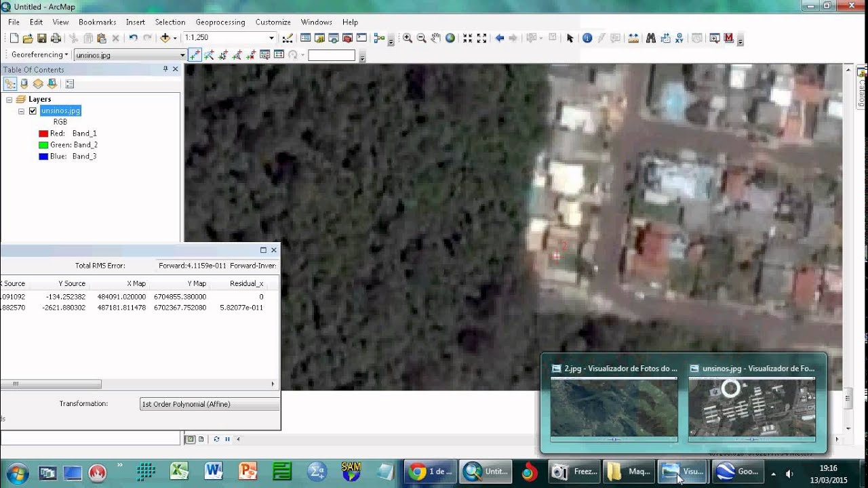Choose the Select Elements arrow tool
This screenshot has width=868, height=488.
click(x=570, y=39)
